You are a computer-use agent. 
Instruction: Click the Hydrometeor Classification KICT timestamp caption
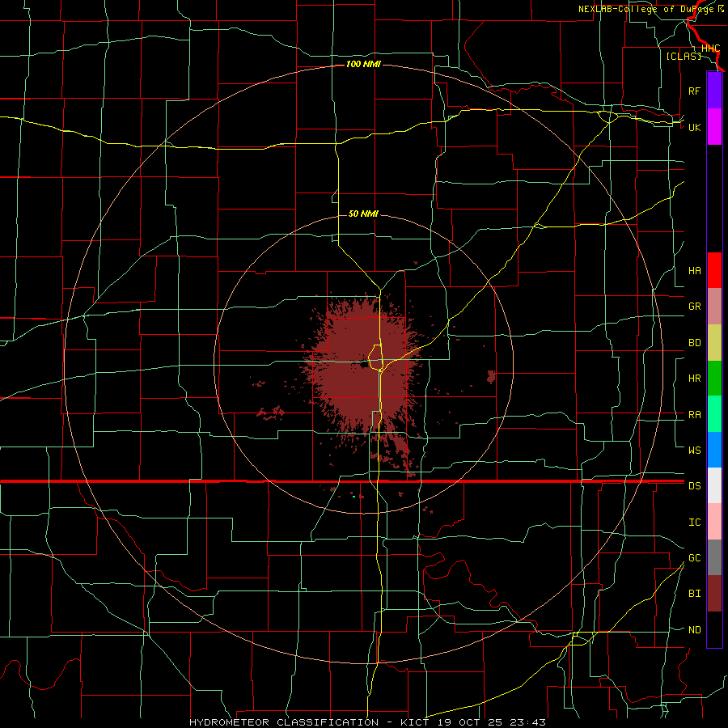[x=367, y=722]
